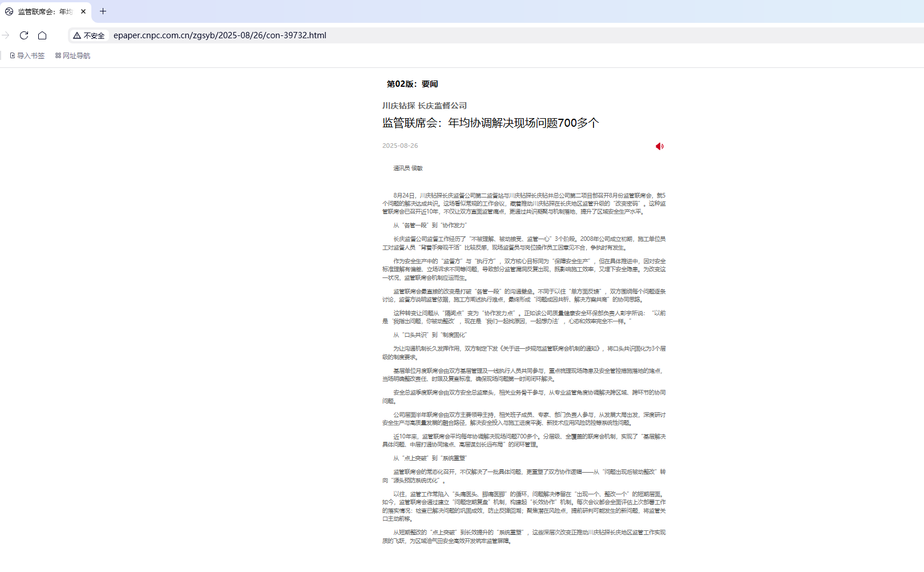Click the favicon on the 监管联席会 tab
924x572 pixels.
[9, 11]
